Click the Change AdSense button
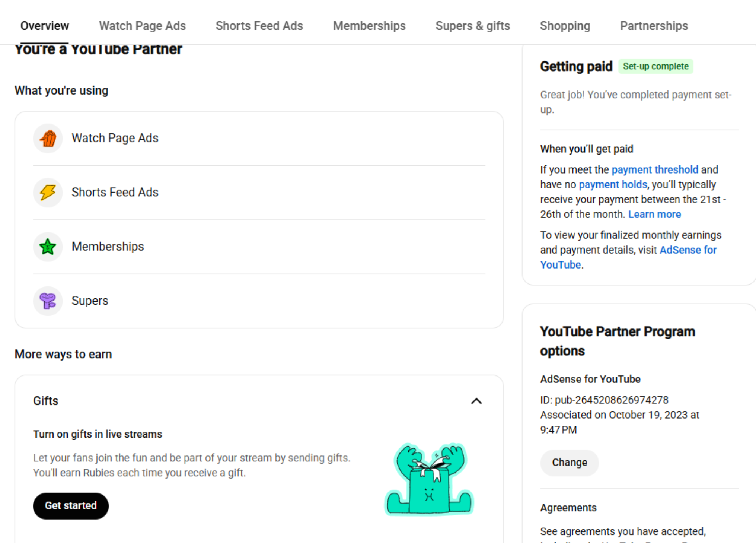Image resolution: width=756 pixels, height=543 pixels. tap(570, 463)
